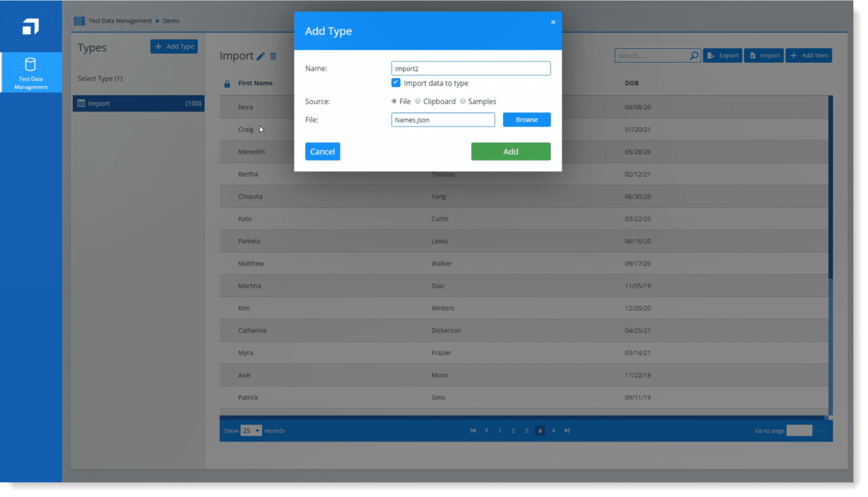Open Test Data Management sidebar icon
Image resolution: width=868 pixels, height=497 pixels.
[x=30, y=73]
